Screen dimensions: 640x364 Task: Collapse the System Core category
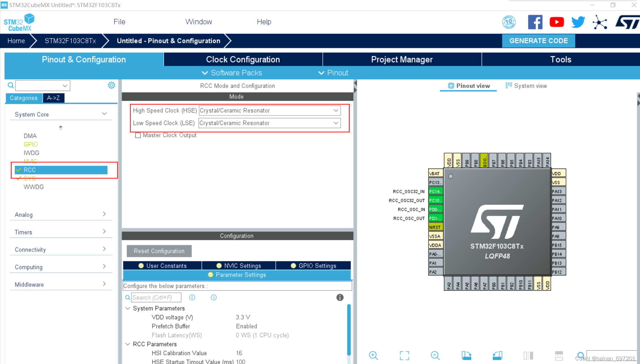(104, 114)
